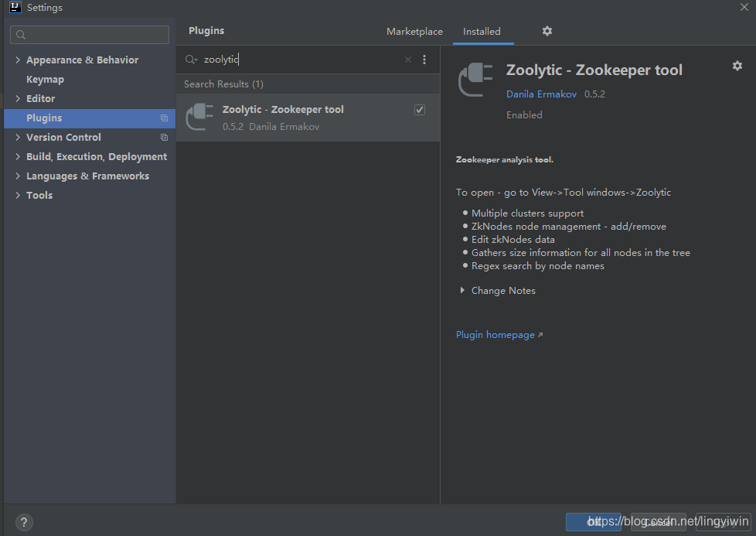This screenshot has width=756, height=536.
Task: Expand the Change Notes section
Action: 462,291
